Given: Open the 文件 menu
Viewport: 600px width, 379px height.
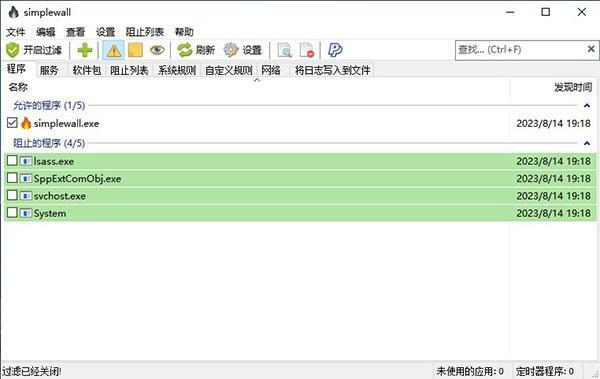Looking at the screenshot, I should click(x=16, y=32).
